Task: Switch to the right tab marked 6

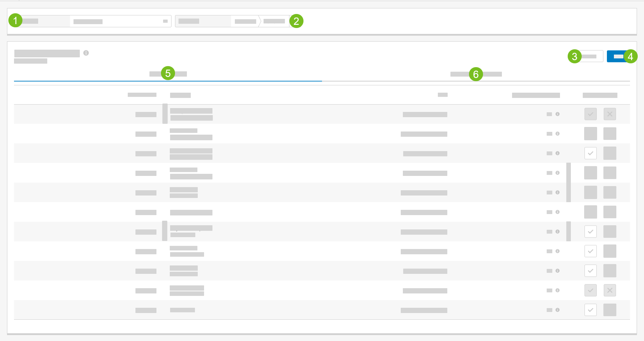Action: 476,74
